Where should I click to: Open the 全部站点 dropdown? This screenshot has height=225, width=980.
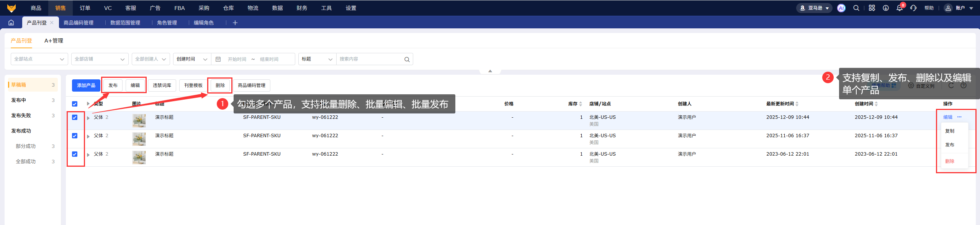coord(39,59)
